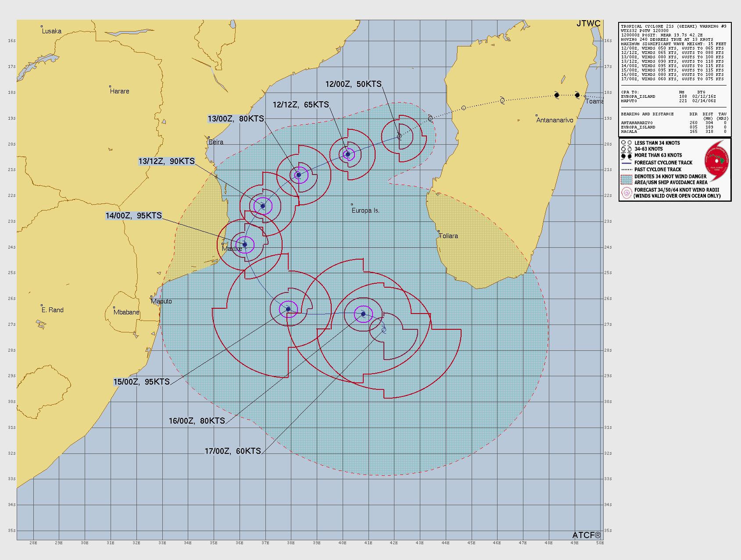Click the JTWC title text above map
This screenshot has width=741, height=560.
coord(588,24)
